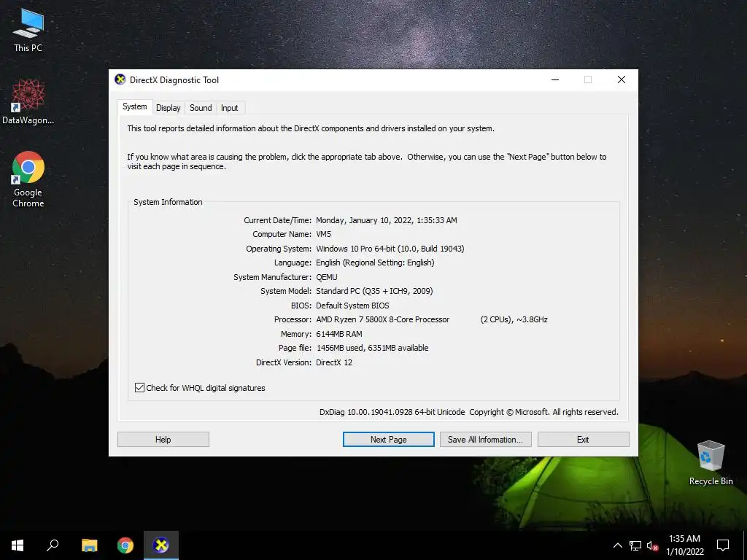
Task: Open the Windows Start menu
Action: click(x=18, y=545)
